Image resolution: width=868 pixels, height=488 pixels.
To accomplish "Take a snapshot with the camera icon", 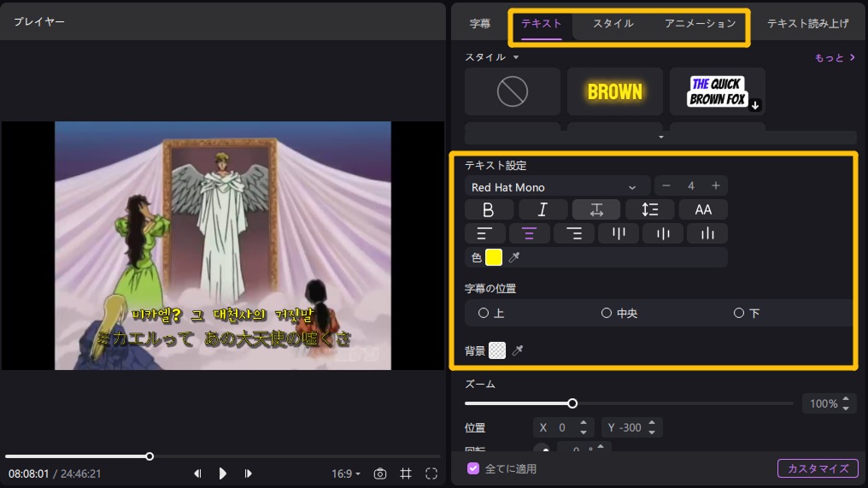I will tap(379, 473).
